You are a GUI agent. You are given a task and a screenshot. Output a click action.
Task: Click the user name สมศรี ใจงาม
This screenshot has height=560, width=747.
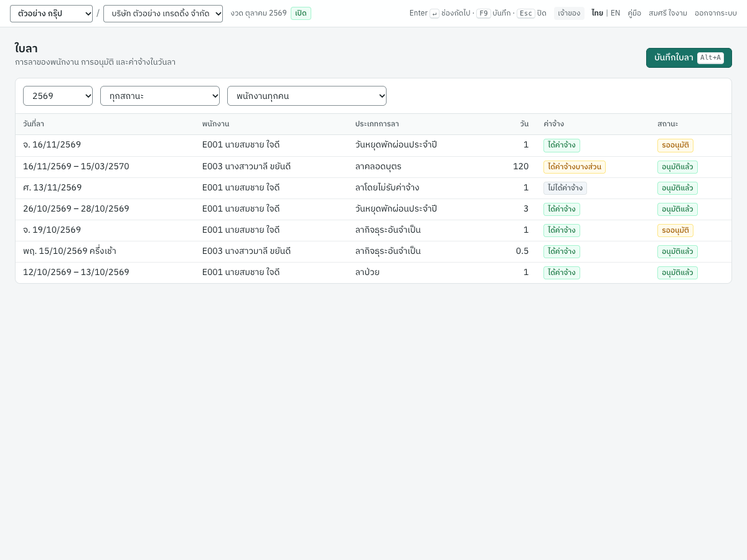[668, 13]
